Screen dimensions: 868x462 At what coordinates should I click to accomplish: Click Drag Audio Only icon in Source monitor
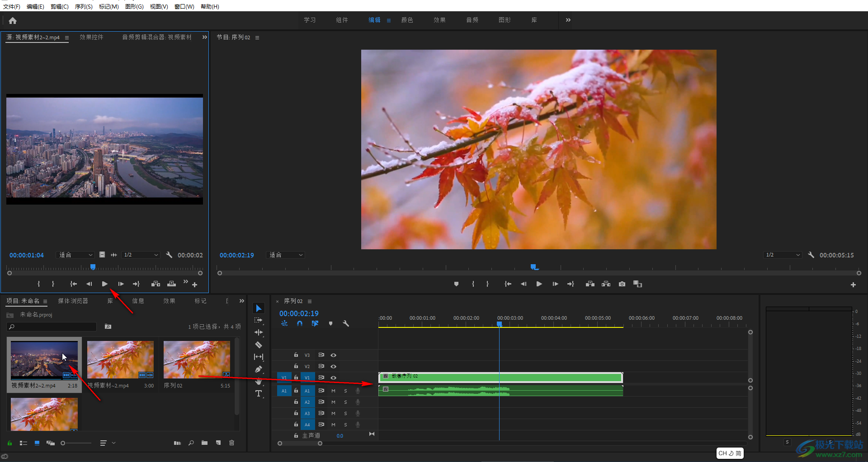(x=114, y=255)
